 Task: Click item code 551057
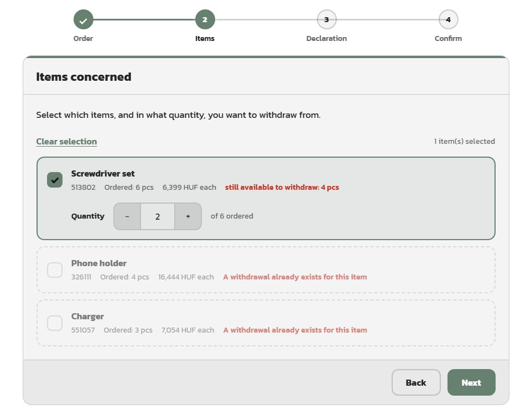tap(83, 330)
